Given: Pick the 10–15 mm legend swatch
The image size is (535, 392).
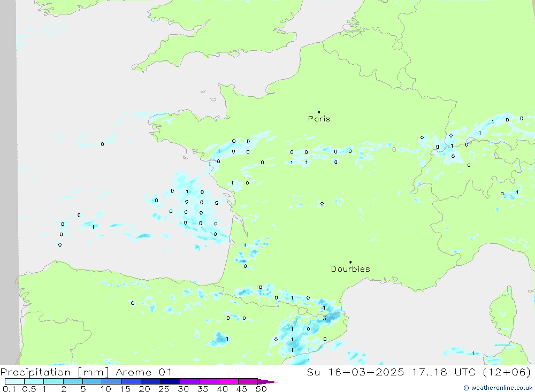Looking at the screenshot, I should tap(112, 381).
